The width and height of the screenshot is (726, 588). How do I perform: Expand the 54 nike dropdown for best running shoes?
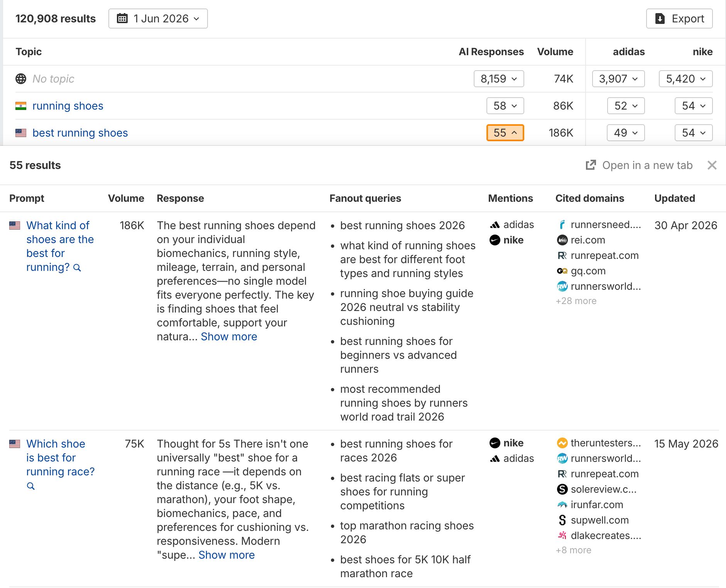click(694, 133)
